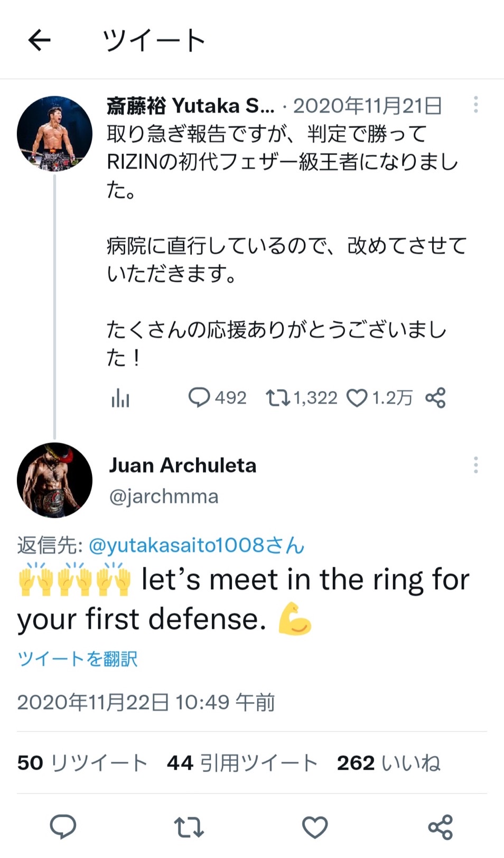The width and height of the screenshot is (504, 858).
Task: Retweet Juan Archuleta's reply
Action: (x=189, y=827)
